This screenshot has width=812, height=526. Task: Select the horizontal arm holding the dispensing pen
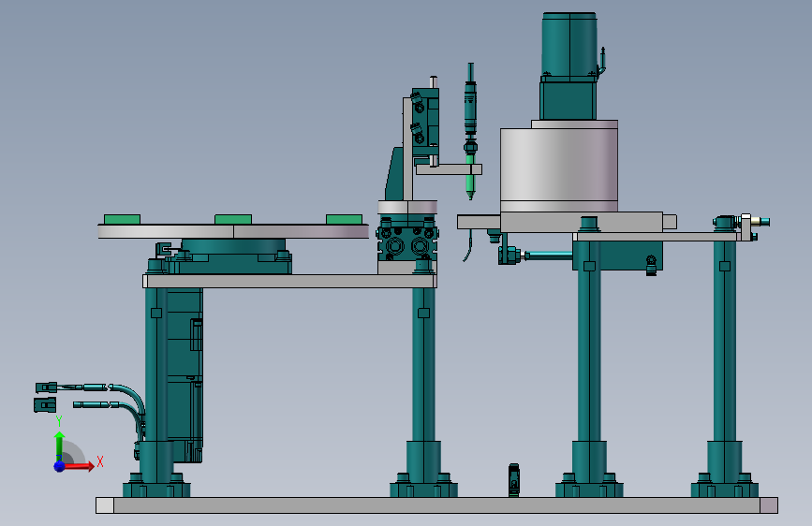tap(449, 169)
